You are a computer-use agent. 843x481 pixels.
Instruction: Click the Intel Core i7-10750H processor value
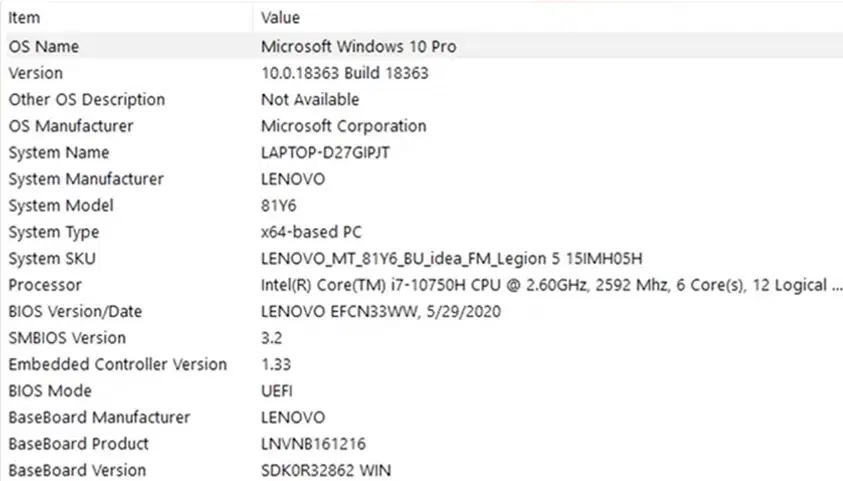tap(552, 285)
